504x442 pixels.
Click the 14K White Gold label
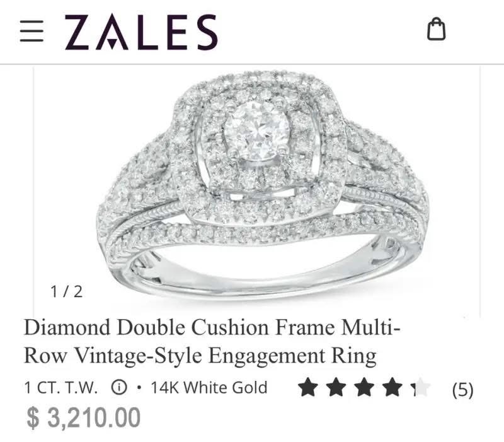(209, 387)
